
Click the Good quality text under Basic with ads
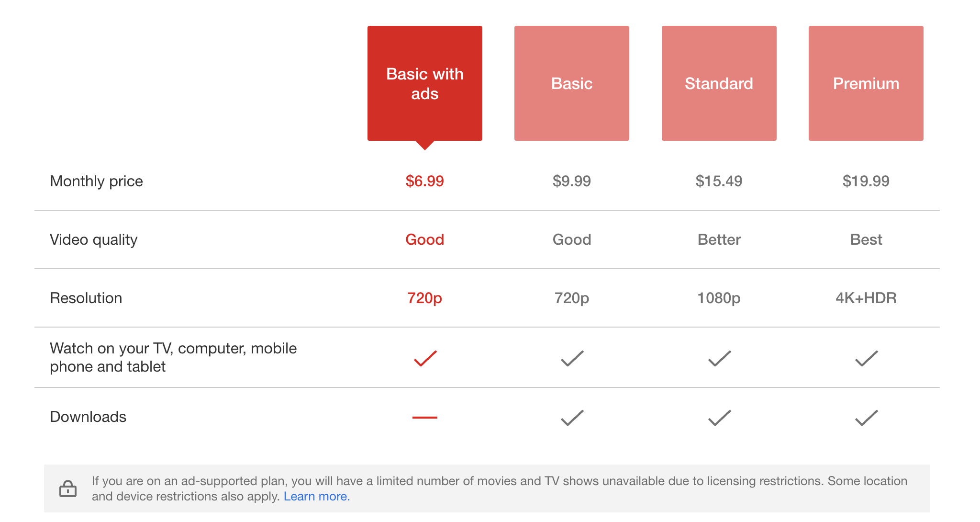click(424, 239)
